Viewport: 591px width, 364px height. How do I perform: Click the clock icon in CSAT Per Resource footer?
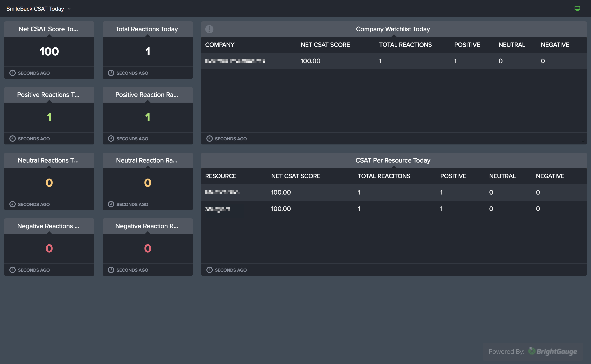coord(210,270)
